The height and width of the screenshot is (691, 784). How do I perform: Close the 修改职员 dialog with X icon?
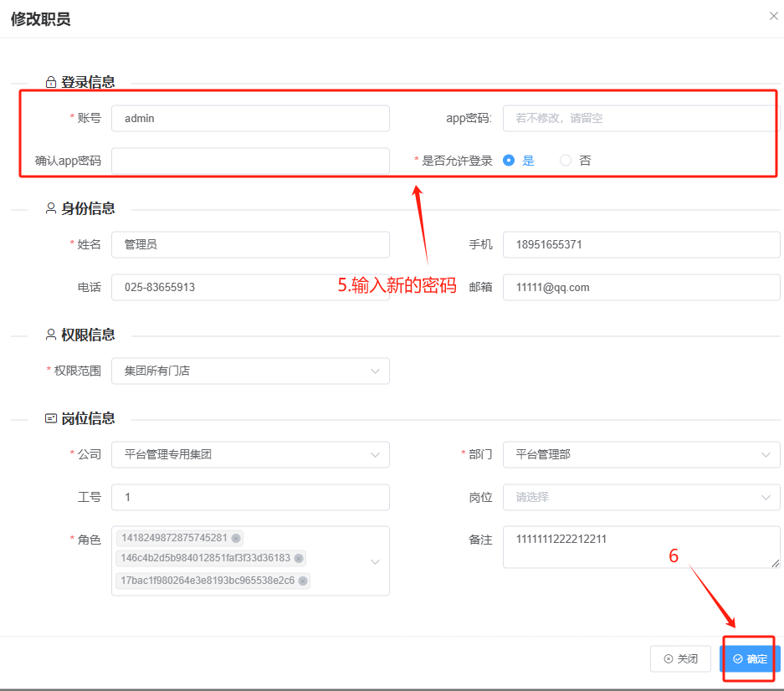[773, 16]
